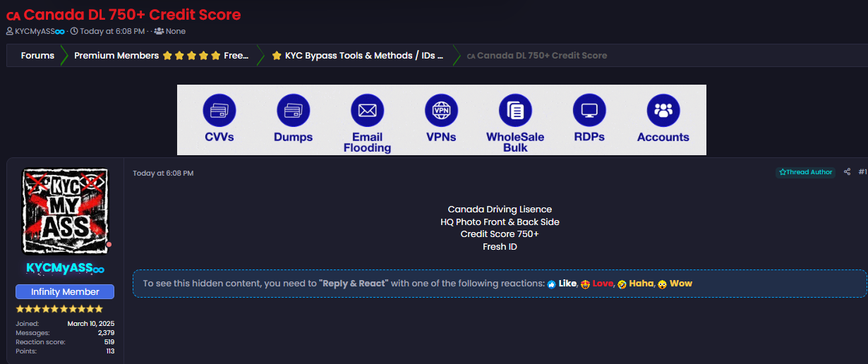Viewport: 868px width, 364px height.
Task: Click the Love reaction emoji icon
Action: pos(585,284)
